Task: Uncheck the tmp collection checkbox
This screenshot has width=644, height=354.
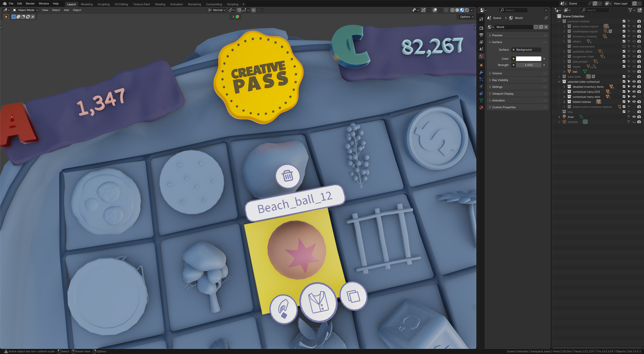Action: [x=624, y=112]
